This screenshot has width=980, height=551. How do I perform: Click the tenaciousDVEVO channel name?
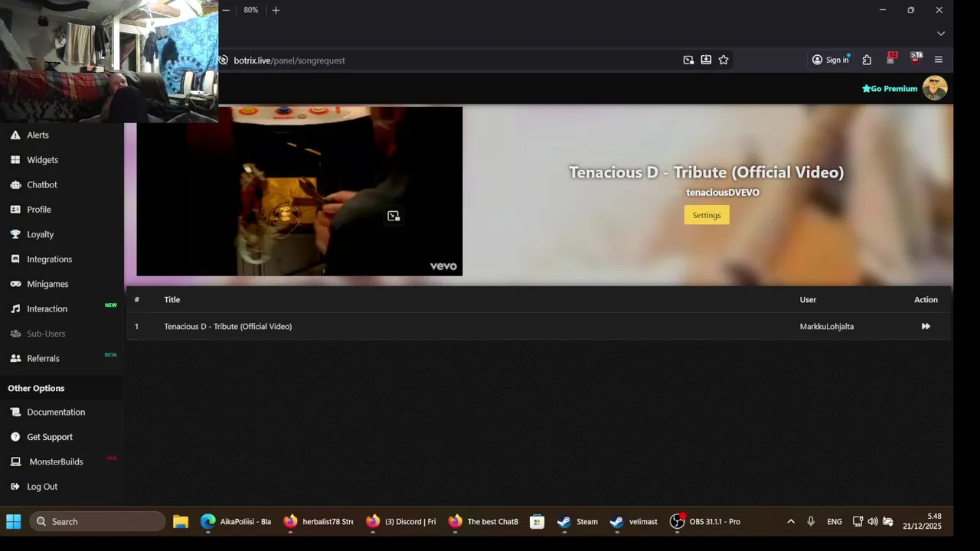[x=723, y=192]
